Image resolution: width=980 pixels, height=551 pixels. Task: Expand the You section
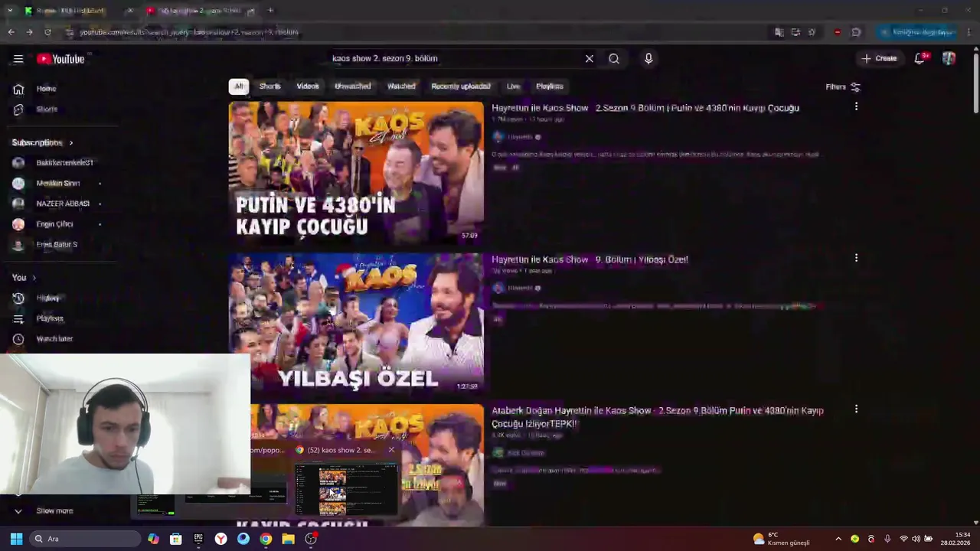[x=24, y=277]
